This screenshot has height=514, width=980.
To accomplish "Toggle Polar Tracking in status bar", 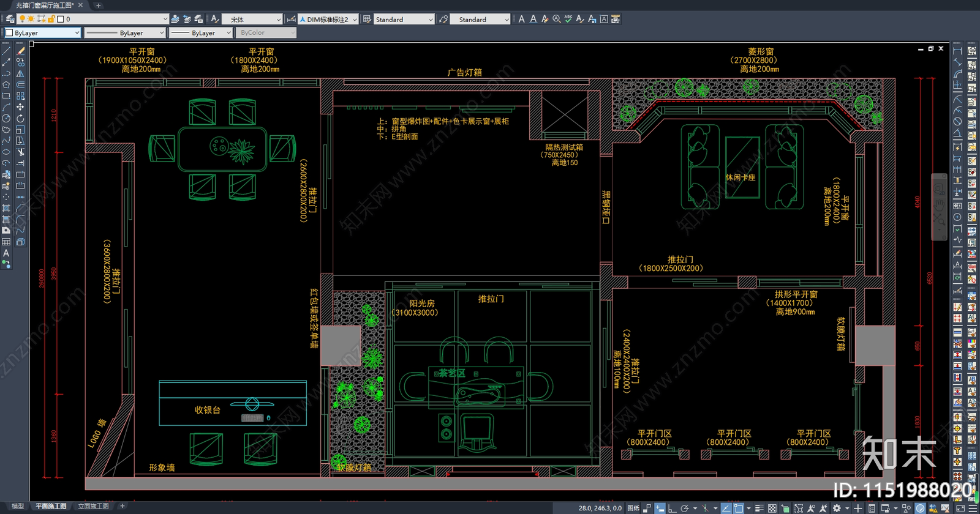I will pyautogui.click(x=685, y=508).
